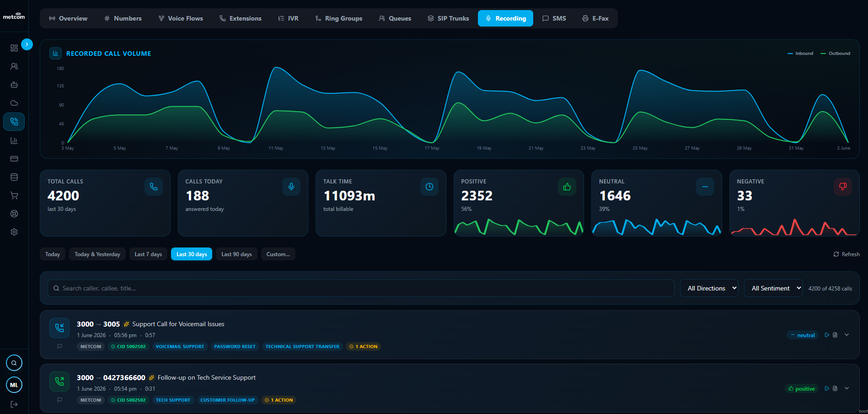Open the Ring Groups tab
868x414 pixels.
point(339,18)
